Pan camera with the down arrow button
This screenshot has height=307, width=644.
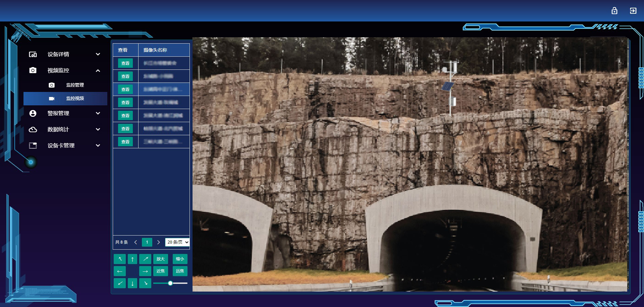click(132, 283)
